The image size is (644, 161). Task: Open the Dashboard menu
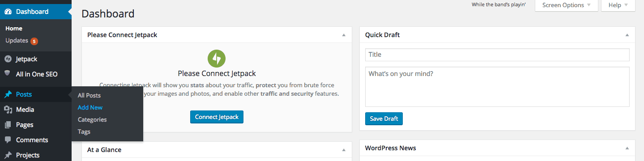click(36, 12)
